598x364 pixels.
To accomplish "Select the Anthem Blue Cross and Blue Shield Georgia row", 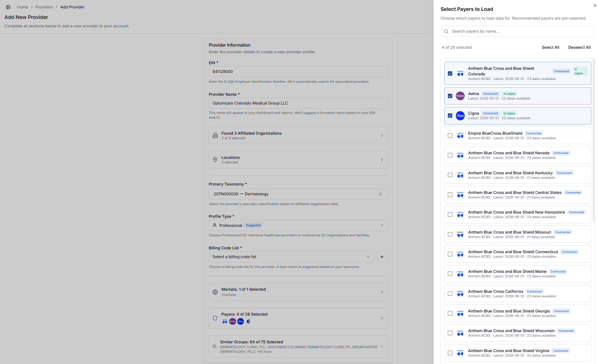I will pos(518,313).
